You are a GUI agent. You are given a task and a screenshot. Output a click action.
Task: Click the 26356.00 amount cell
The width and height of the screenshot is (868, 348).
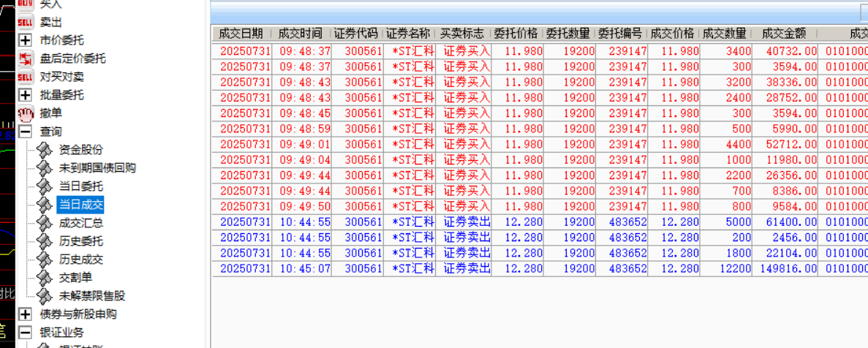(785, 175)
